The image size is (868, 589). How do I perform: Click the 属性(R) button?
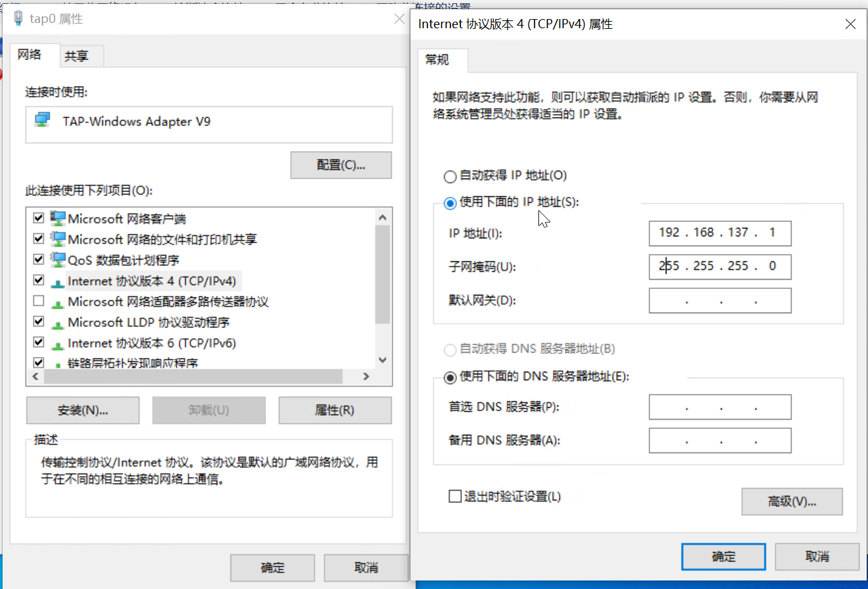click(335, 410)
